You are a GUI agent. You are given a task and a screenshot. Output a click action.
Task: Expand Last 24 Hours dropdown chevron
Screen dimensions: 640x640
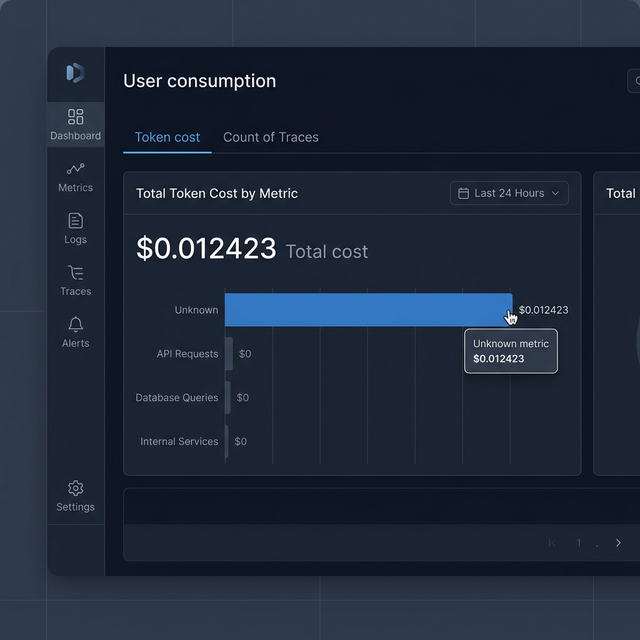[556, 193]
